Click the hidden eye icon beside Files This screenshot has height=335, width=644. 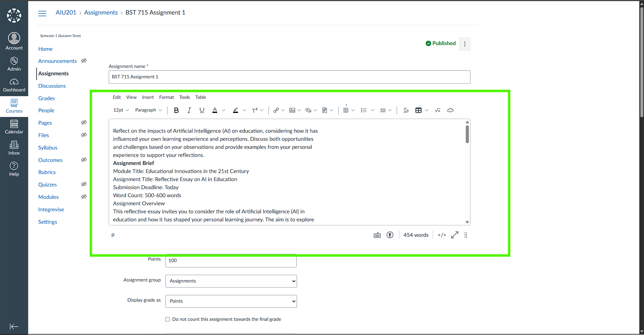84,135
